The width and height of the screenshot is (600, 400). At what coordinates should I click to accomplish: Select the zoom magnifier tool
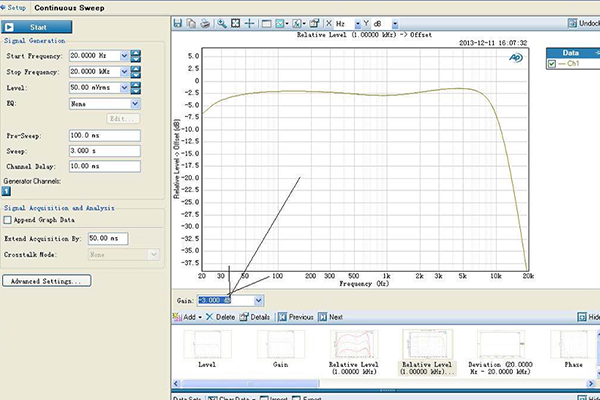[x=221, y=22]
